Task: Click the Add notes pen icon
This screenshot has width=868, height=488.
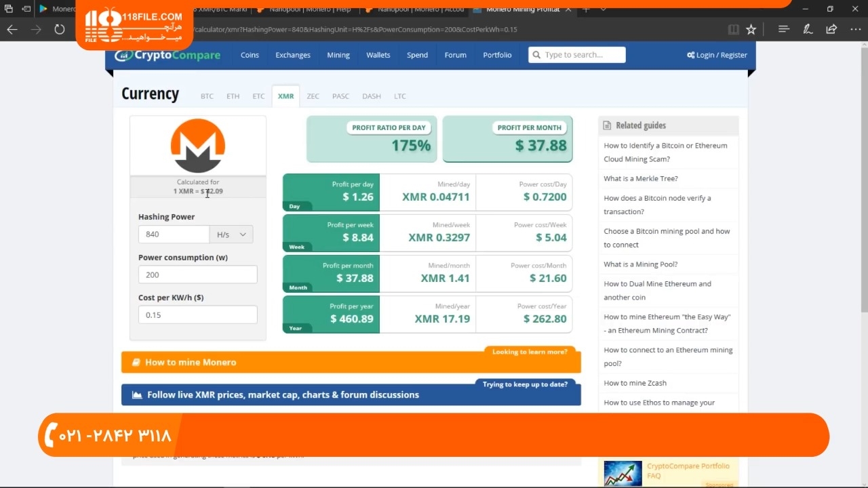Action: click(x=808, y=29)
